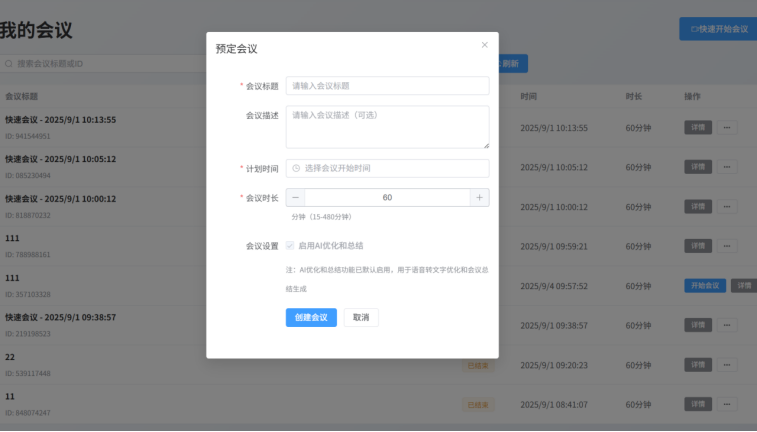Click 快速会议 - 2025/9/1 10:00:12 title
Screen dimensions: 757x432
tap(60, 199)
